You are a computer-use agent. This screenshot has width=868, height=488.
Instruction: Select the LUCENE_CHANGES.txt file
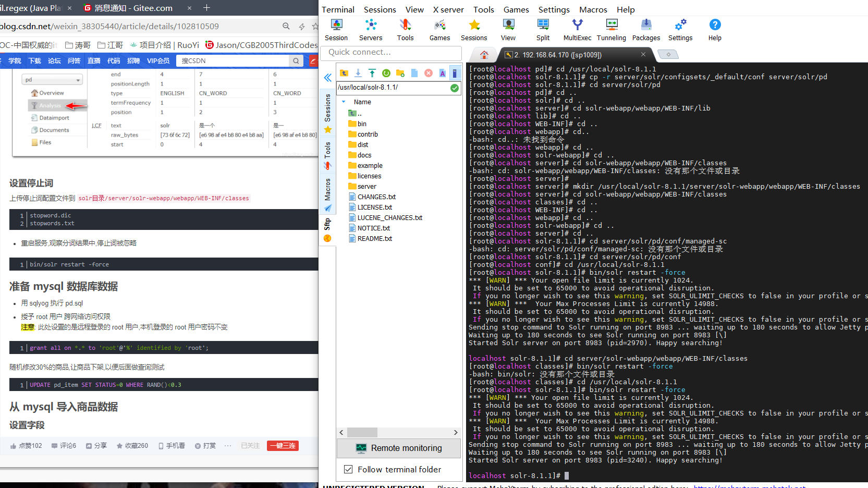pyautogui.click(x=385, y=217)
